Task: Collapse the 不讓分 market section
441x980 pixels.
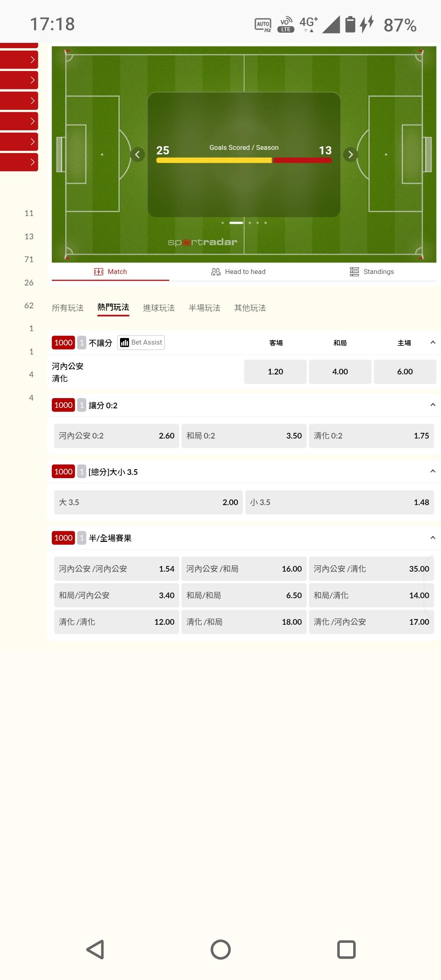Action: pyautogui.click(x=432, y=342)
